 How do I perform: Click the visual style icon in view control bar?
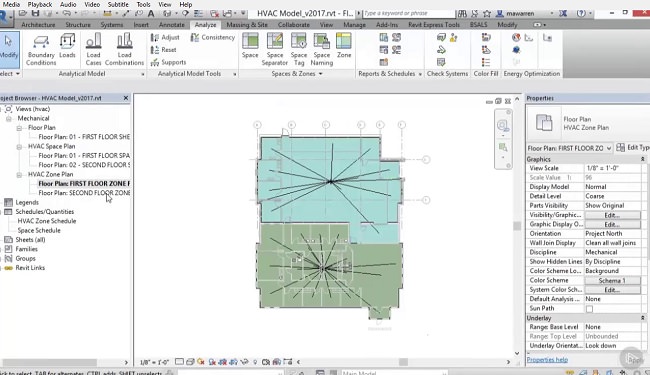point(190,362)
